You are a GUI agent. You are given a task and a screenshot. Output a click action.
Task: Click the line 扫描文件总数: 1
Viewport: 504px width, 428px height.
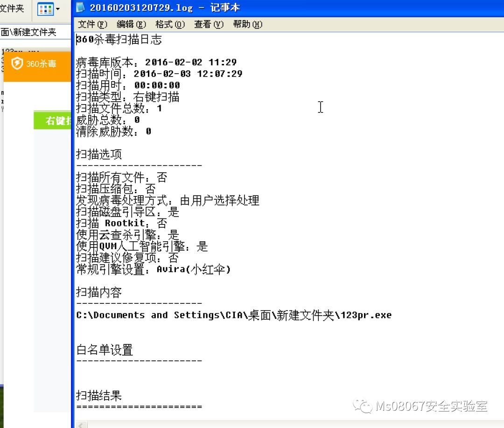click(x=119, y=109)
